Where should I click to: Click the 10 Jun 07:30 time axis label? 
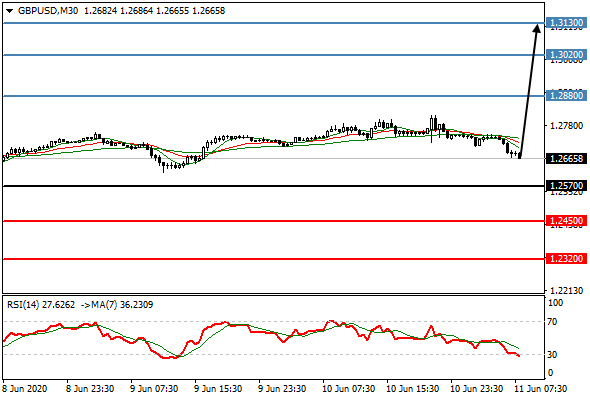coord(348,389)
